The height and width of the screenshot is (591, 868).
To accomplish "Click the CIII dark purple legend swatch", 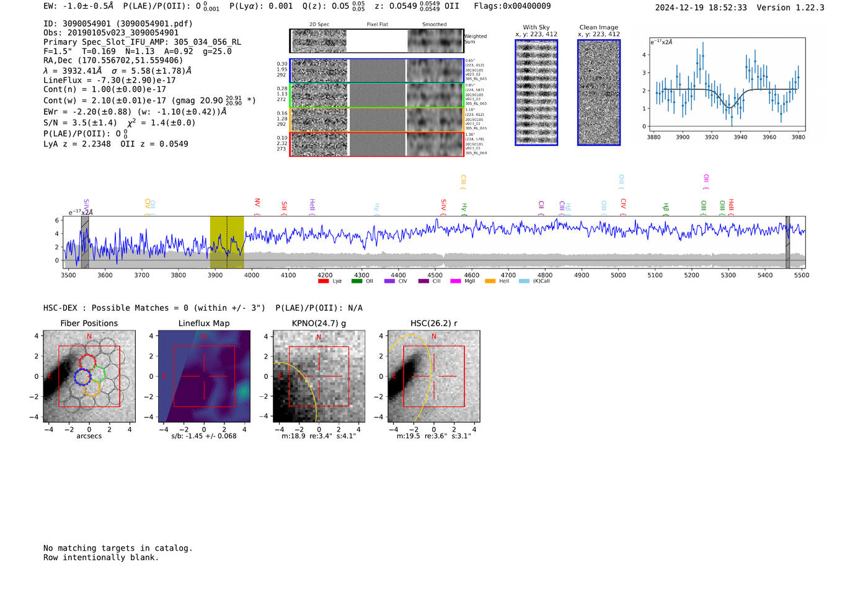I will tap(423, 282).
